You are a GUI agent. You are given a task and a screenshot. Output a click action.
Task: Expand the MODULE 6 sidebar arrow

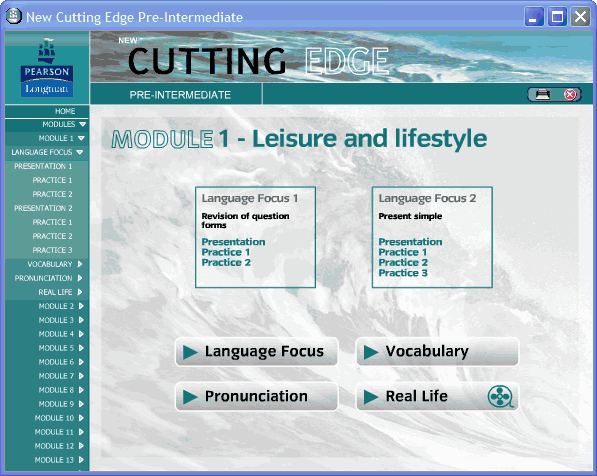pos(81,362)
